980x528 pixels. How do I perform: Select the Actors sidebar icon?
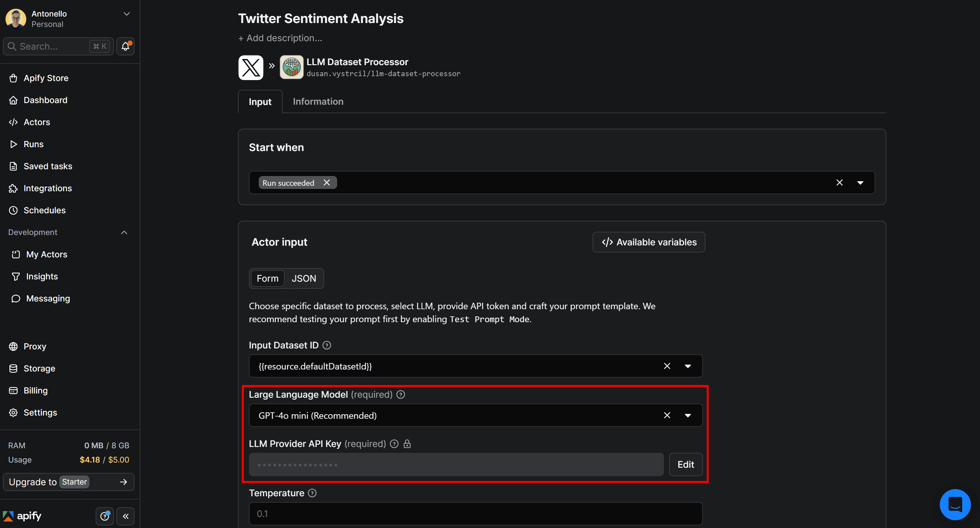click(14, 122)
